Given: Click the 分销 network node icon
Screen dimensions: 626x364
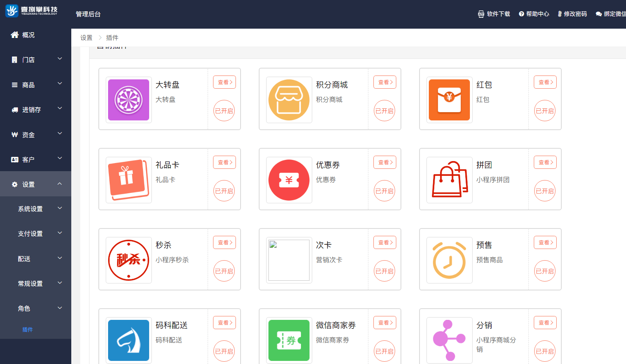Looking at the screenshot, I should (x=449, y=340).
